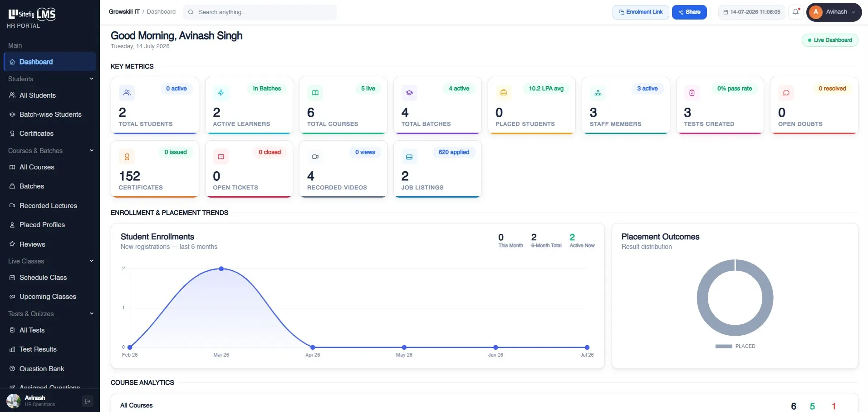Viewport: 868px width, 412px height.
Task: Go to Reviews in sidebar
Action: (x=50, y=244)
